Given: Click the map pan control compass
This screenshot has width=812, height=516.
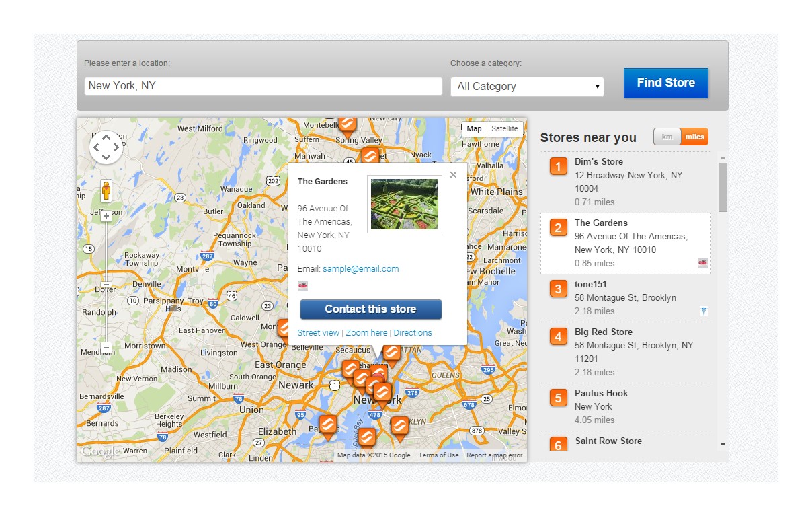Looking at the screenshot, I should click(106, 147).
